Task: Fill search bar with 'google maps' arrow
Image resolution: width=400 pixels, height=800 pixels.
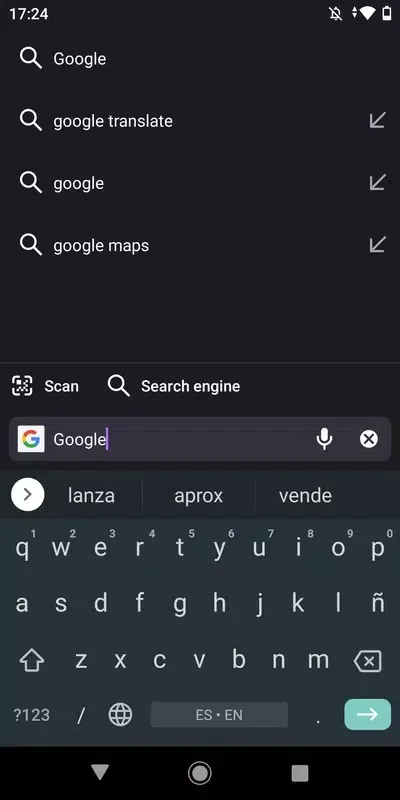Action: coord(378,245)
